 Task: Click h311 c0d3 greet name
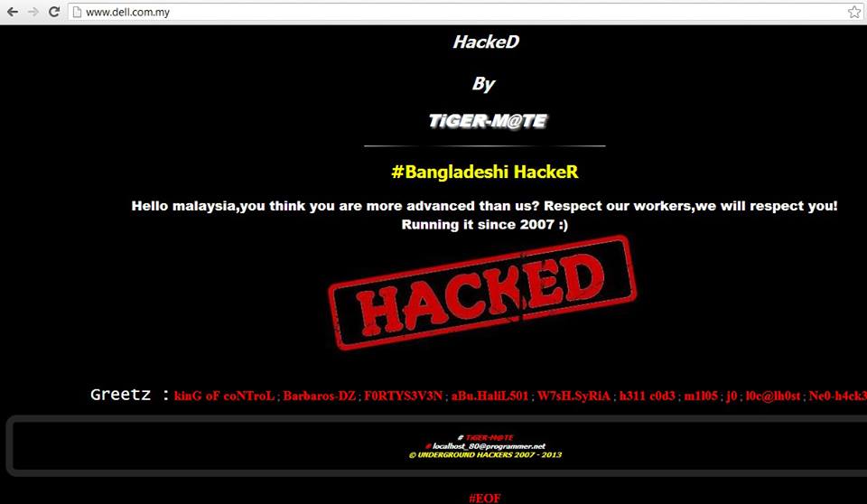click(648, 397)
